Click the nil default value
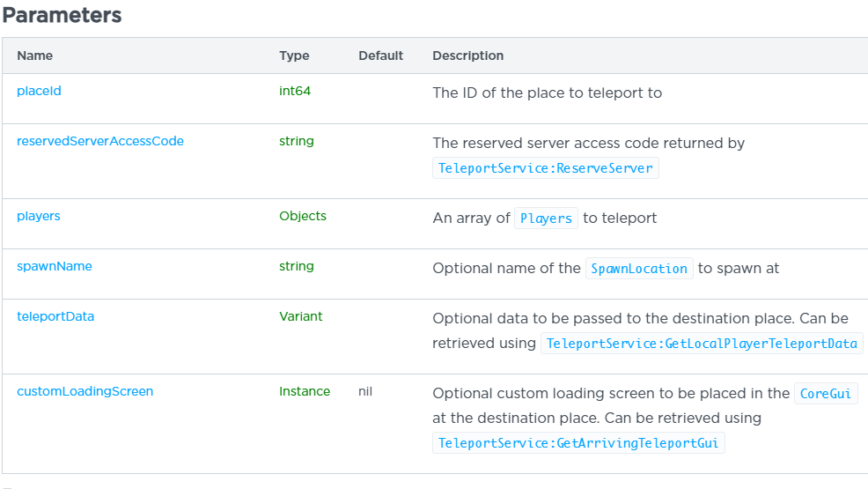Image resolution: width=868 pixels, height=489 pixels. coord(365,391)
